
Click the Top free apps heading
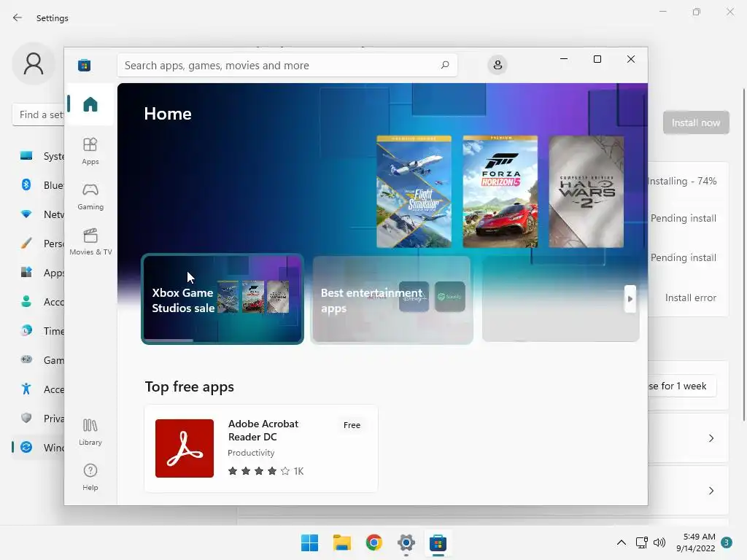pyautogui.click(x=189, y=386)
